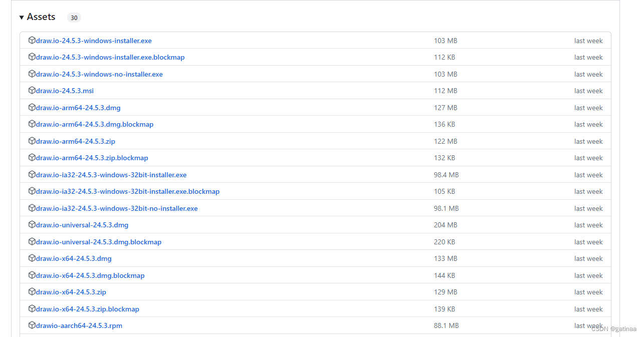
Task: Download draw.io-universal-24.5.3.dmg
Action: click(x=82, y=225)
